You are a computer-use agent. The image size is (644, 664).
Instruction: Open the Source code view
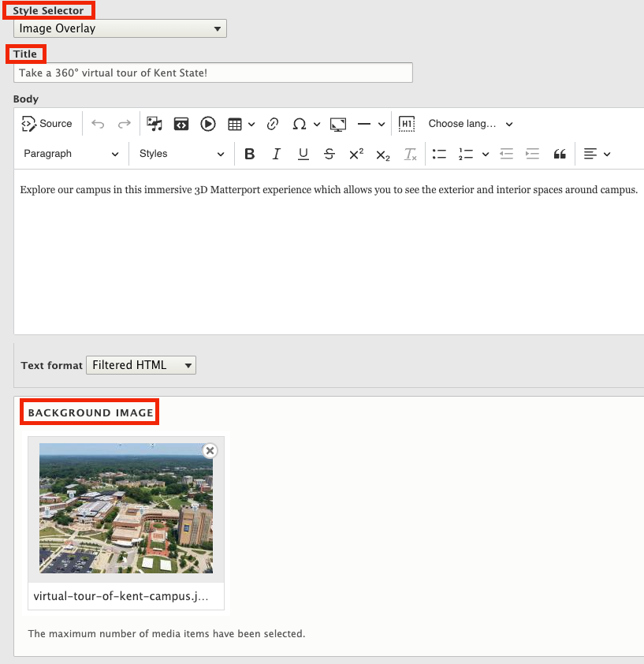(47, 124)
